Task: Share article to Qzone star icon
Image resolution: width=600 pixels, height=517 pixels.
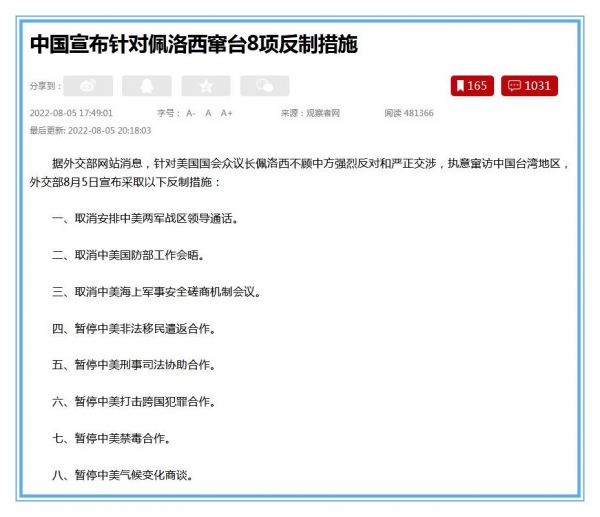Action: click(206, 86)
